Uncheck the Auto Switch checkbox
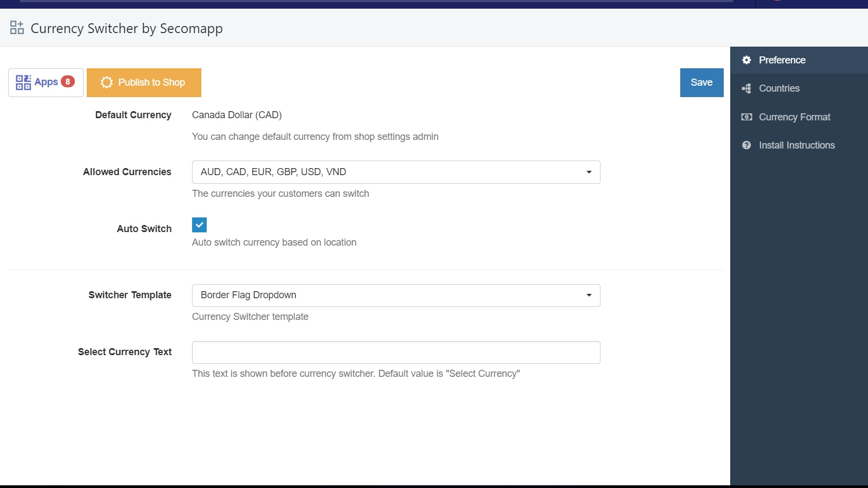 click(x=199, y=224)
